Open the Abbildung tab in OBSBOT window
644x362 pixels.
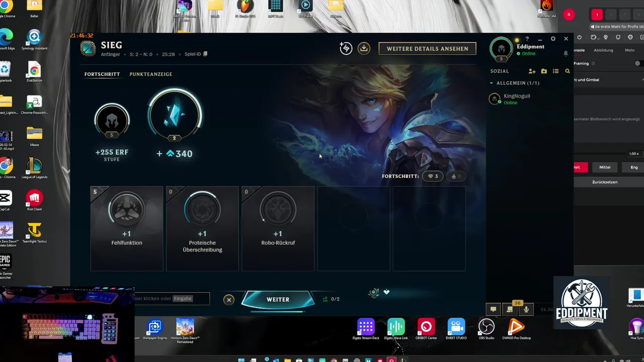pos(603,50)
